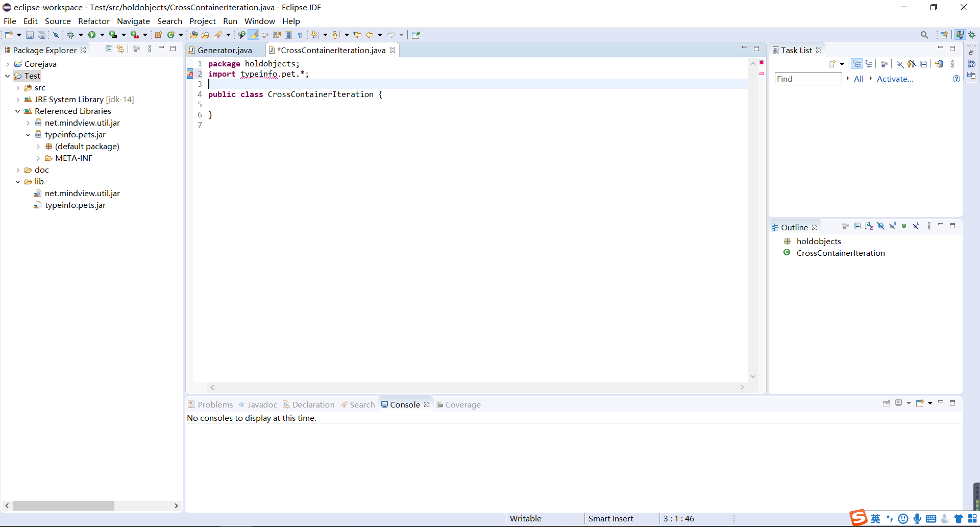Switch to the Declaration tab
This screenshot has height=527, width=980.
(309, 404)
